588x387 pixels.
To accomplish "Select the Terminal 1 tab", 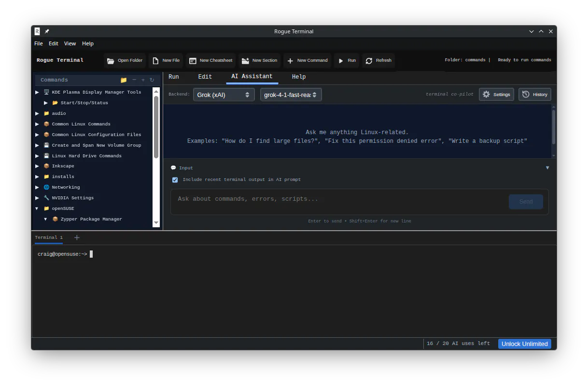I will pos(49,237).
